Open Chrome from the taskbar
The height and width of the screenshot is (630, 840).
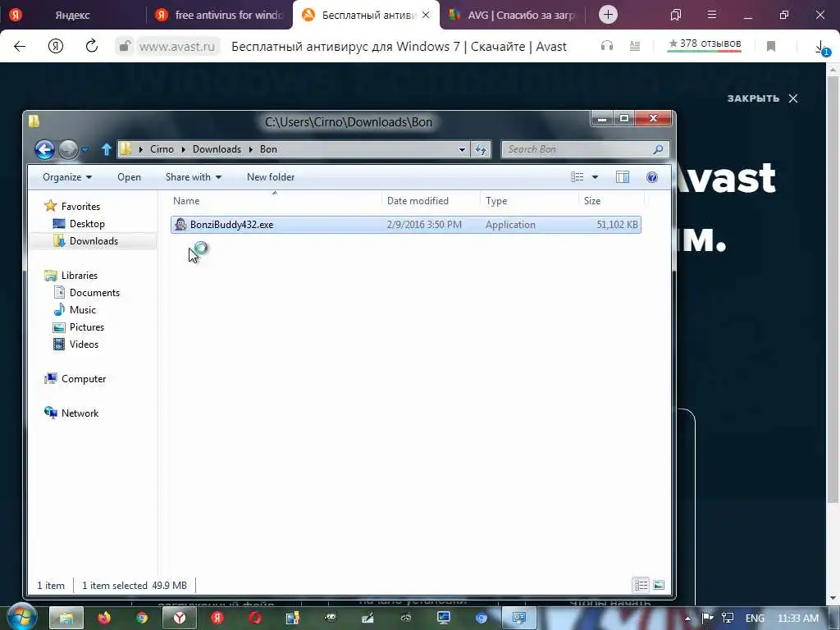pyautogui.click(x=142, y=618)
